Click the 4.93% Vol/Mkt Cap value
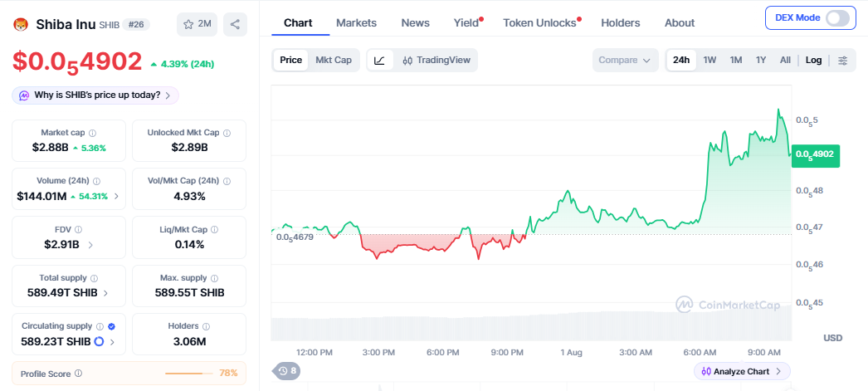 [189, 196]
